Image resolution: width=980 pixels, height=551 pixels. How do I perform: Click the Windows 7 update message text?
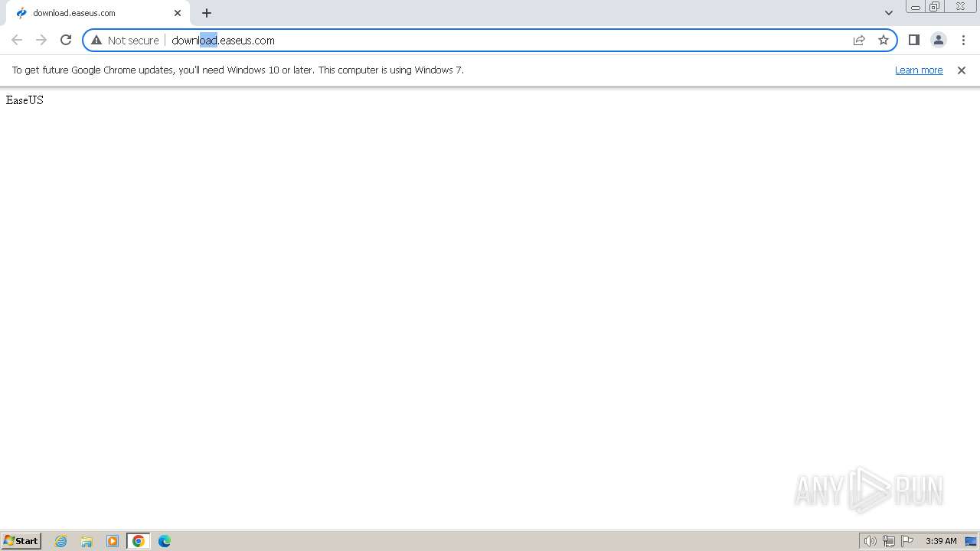coord(238,70)
